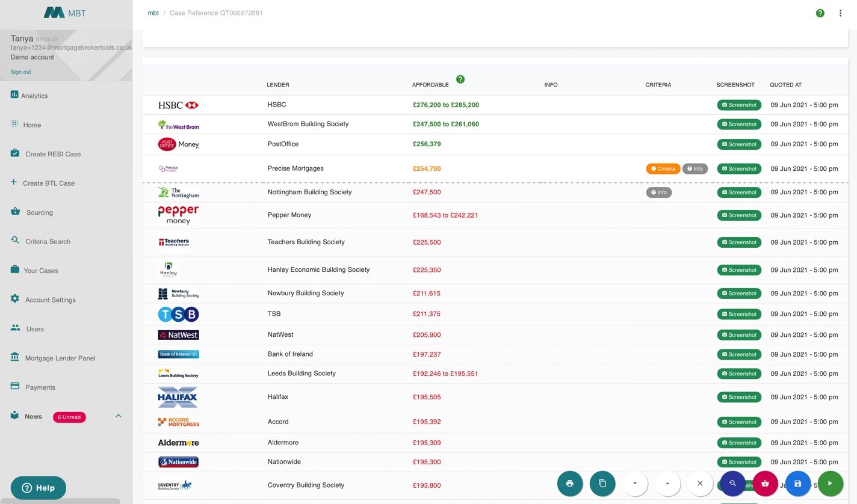Open the Halifax Screenshot button
The image size is (857, 504).
[x=739, y=397]
